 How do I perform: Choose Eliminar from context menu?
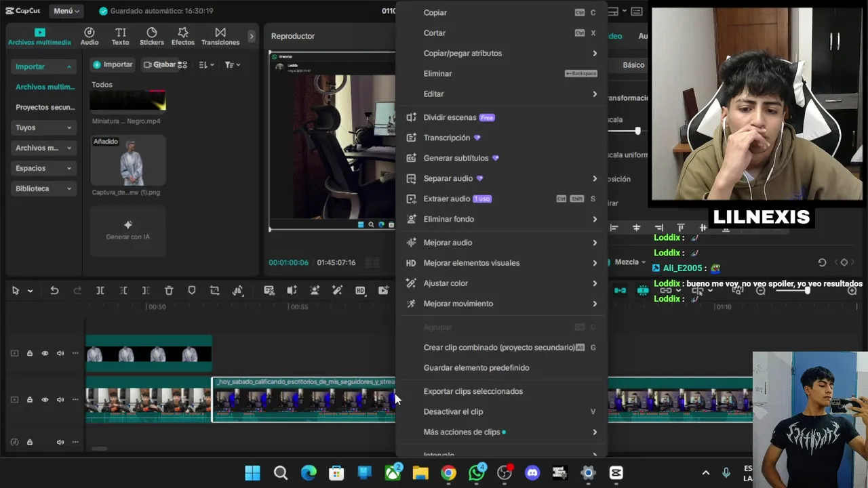click(x=502, y=73)
